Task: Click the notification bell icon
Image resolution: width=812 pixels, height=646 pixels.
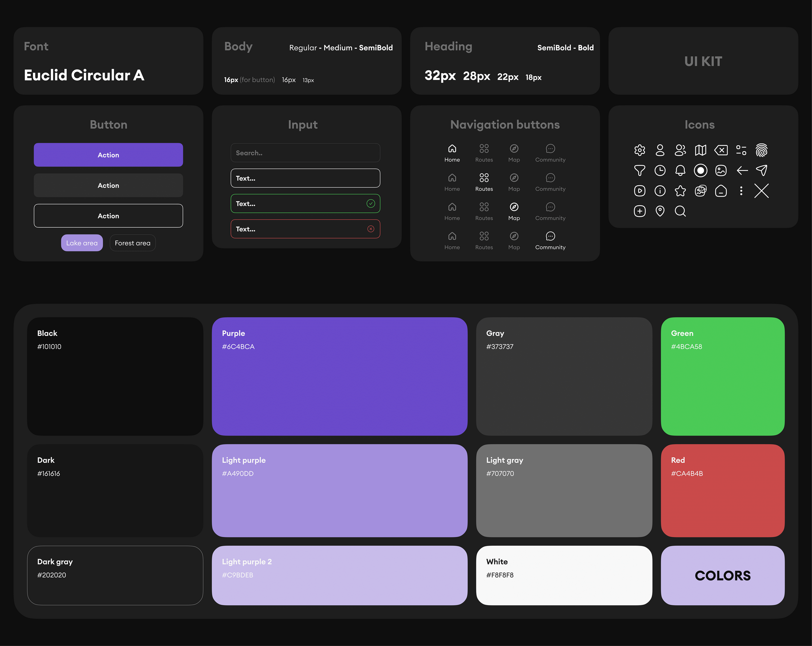Action: (680, 170)
